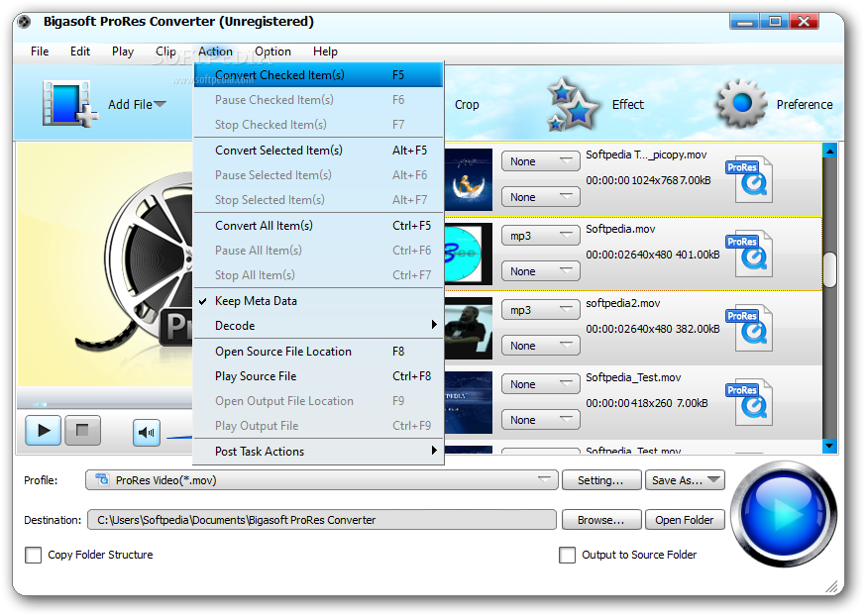Expand the Add File dropdown arrow

(160, 104)
